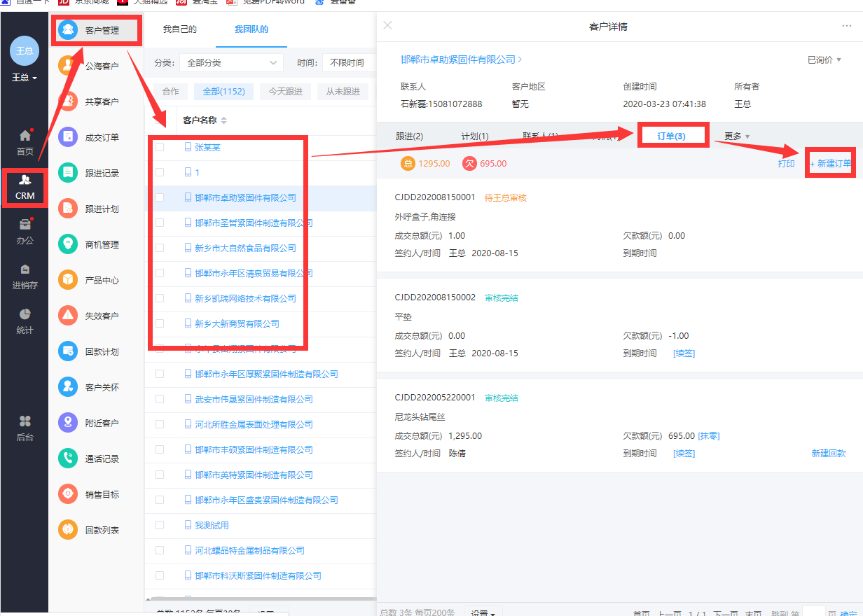Open 客户关怀 menu icon
The width and height of the screenshot is (863, 616).
(68, 387)
